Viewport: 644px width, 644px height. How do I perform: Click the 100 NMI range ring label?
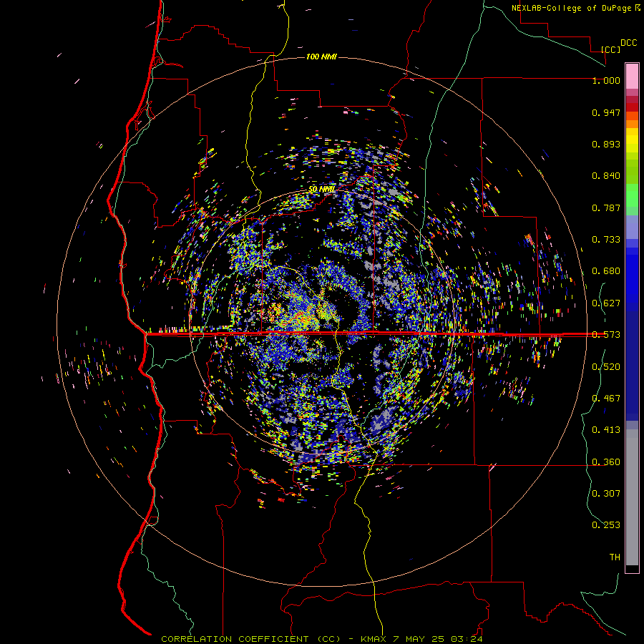pos(321,57)
